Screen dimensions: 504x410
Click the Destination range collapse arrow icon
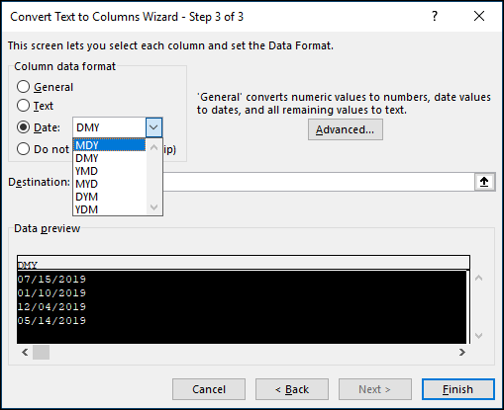click(484, 182)
